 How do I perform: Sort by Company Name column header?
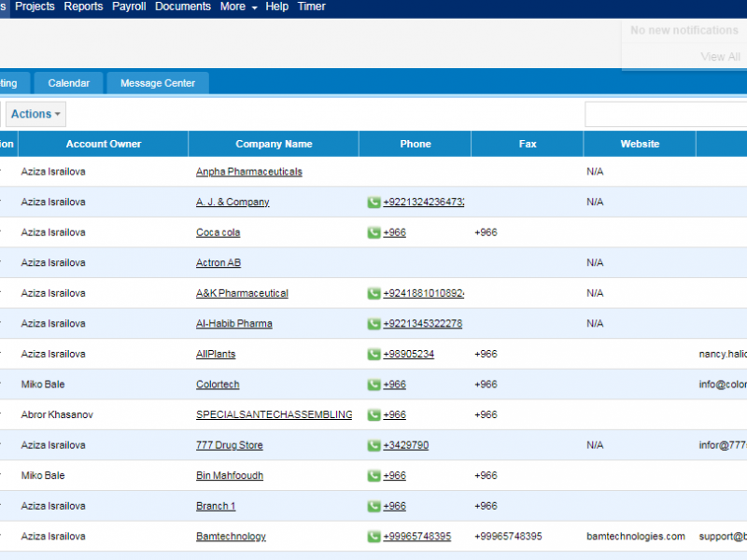coord(274,144)
